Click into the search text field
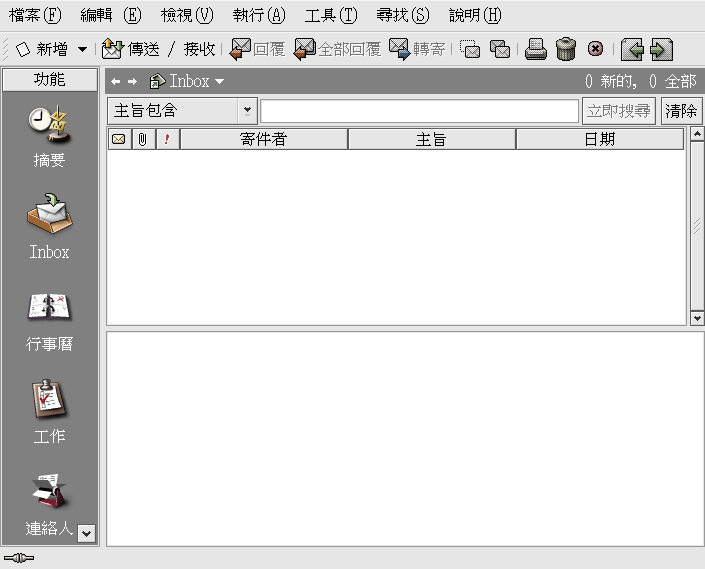This screenshot has height=569, width=705. click(x=419, y=111)
